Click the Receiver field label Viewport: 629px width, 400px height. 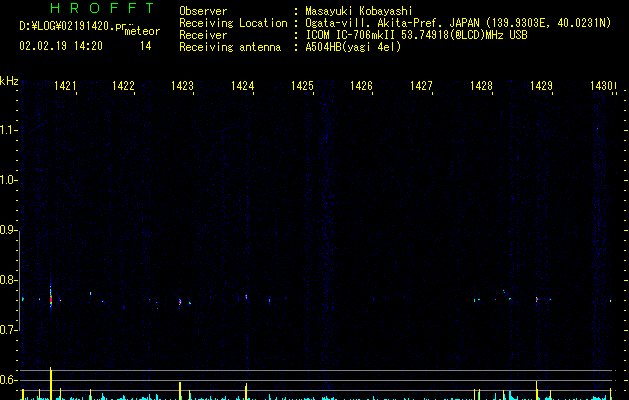[203, 35]
